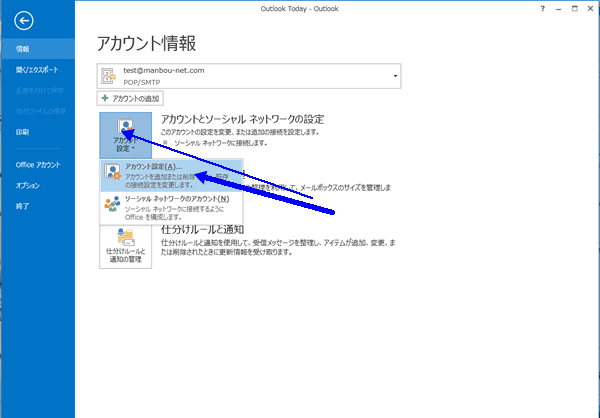Image resolution: width=600 pixels, height=418 pixels.
Task: Go back using the circular arrow button
Action: [x=24, y=21]
